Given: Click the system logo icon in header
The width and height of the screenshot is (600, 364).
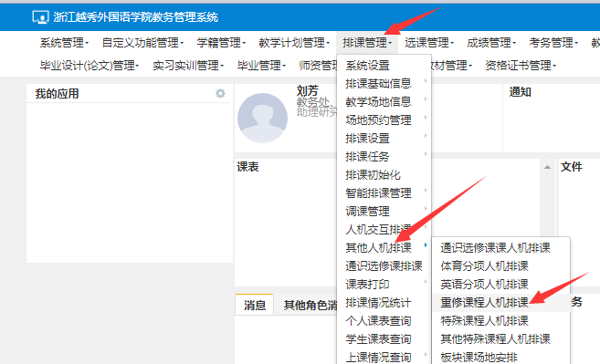Looking at the screenshot, I should (40, 17).
